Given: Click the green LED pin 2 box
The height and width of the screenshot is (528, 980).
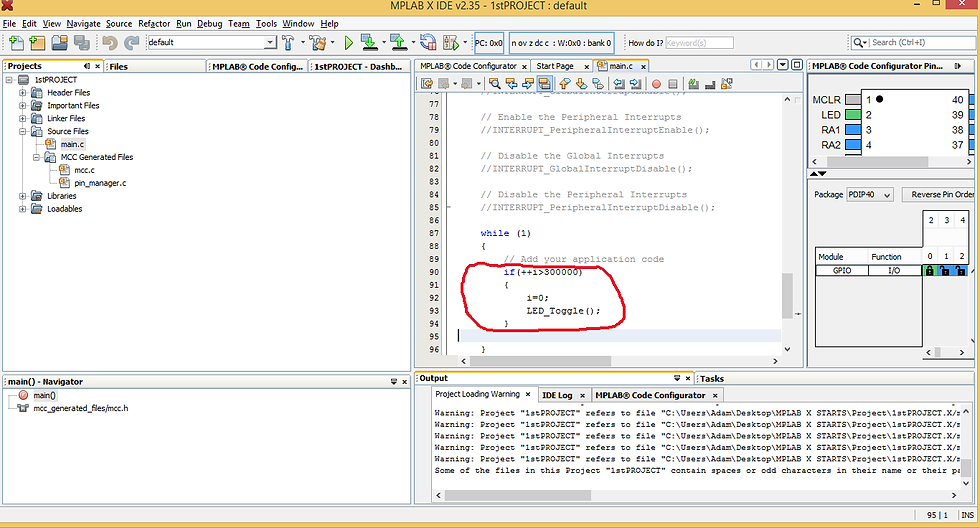Looking at the screenshot, I should click(x=853, y=115).
